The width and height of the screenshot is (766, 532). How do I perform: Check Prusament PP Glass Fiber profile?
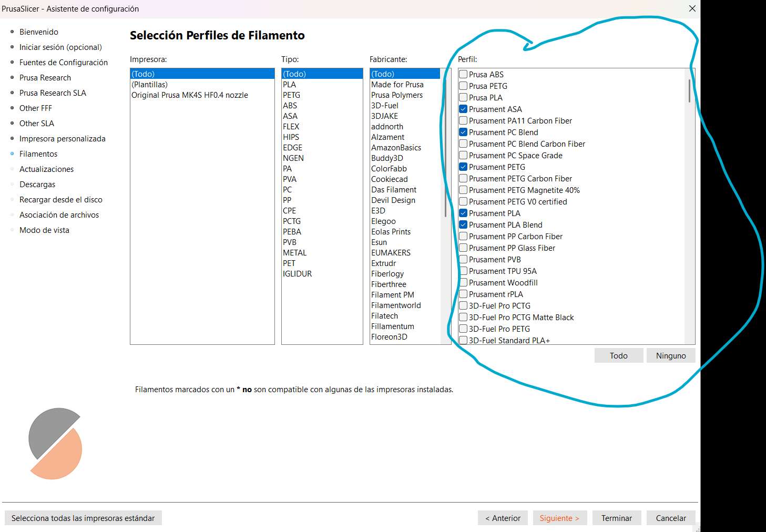[x=463, y=248]
